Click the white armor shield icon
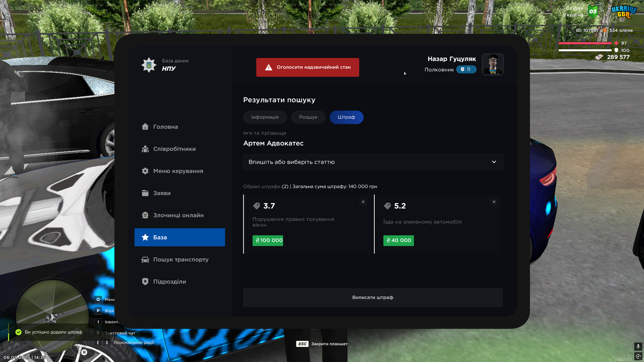This screenshot has height=362, width=644. pyautogui.click(x=616, y=50)
